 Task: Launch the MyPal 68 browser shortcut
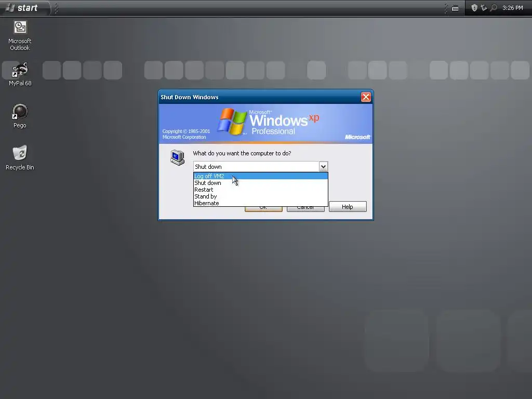20,74
